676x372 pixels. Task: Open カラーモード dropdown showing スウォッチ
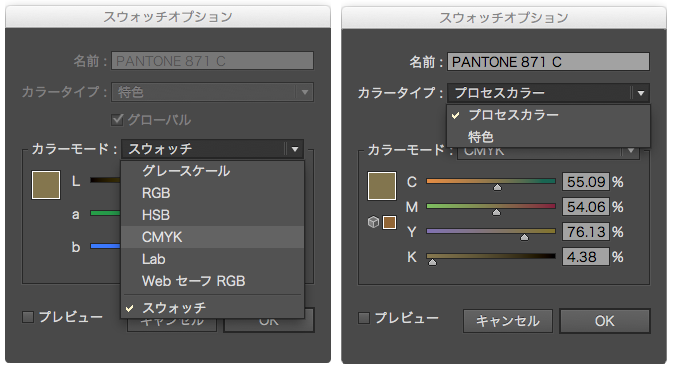(213, 149)
